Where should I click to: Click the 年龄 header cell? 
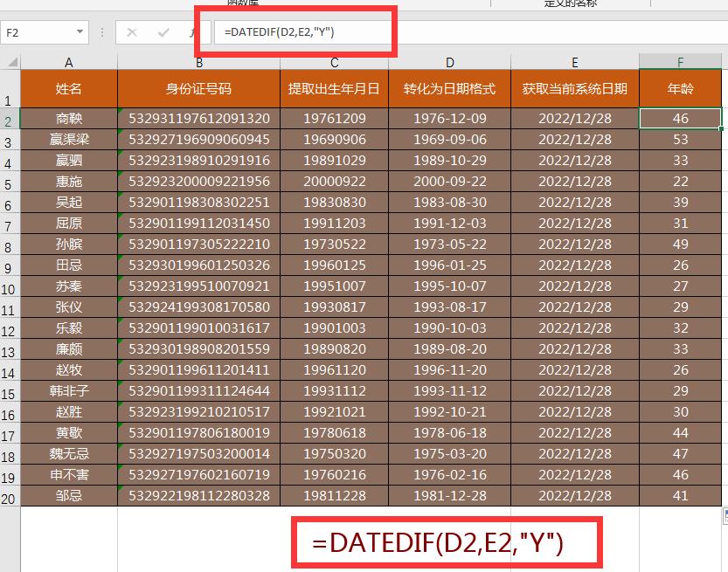[x=680, y=89]
